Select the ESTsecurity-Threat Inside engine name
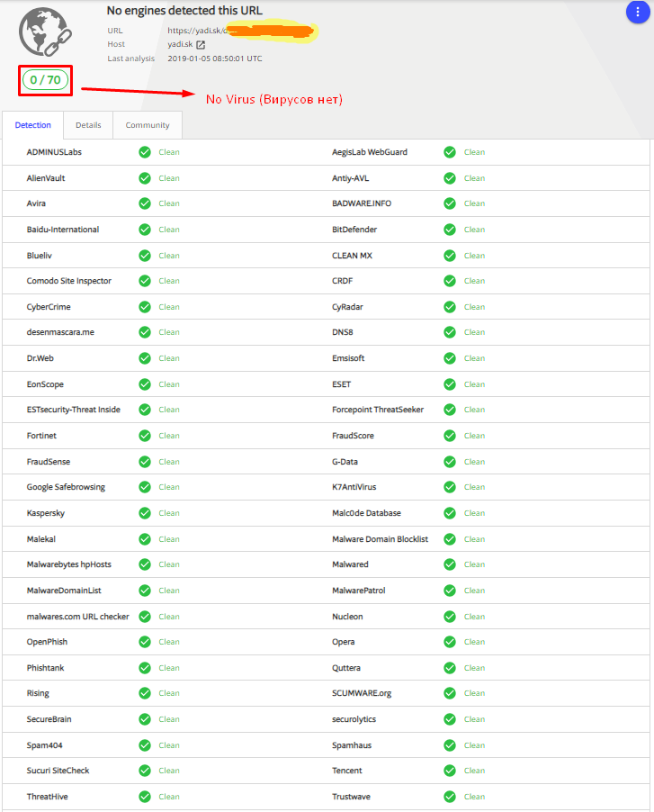This screenshot has height=812, width=654. click(x=74, y=410)
